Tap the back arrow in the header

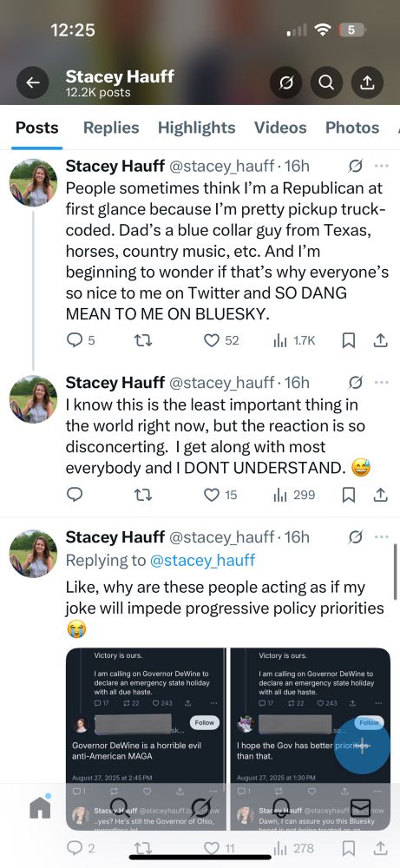tap(33, 83)
